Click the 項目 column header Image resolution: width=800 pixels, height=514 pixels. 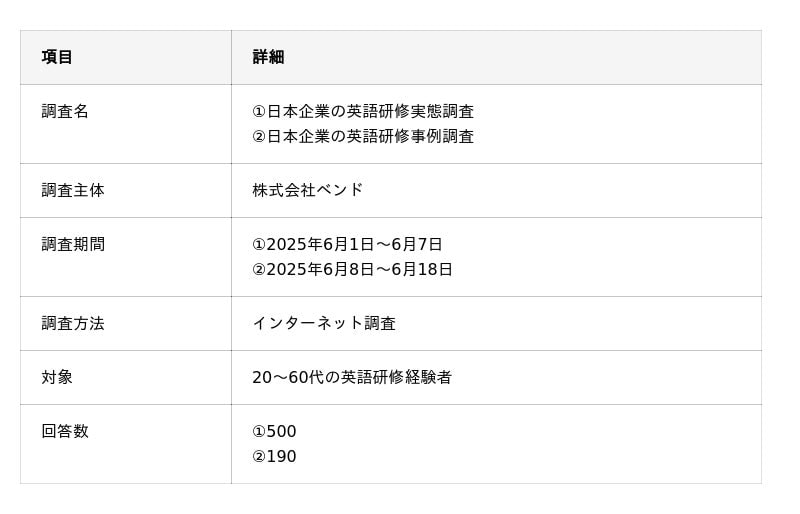click(x=57, y=57)
